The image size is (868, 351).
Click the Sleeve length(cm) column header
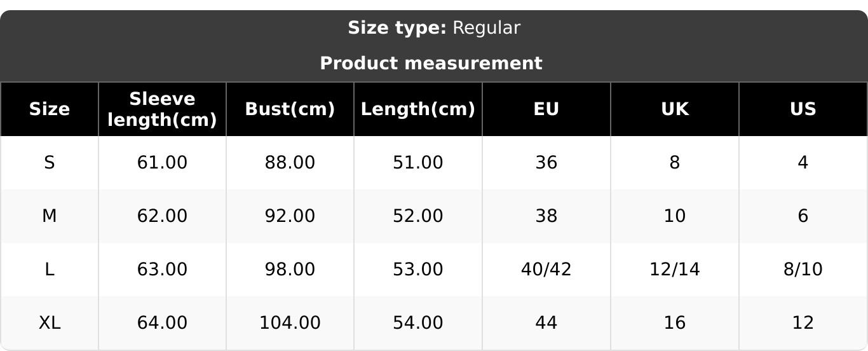point(162,109)
